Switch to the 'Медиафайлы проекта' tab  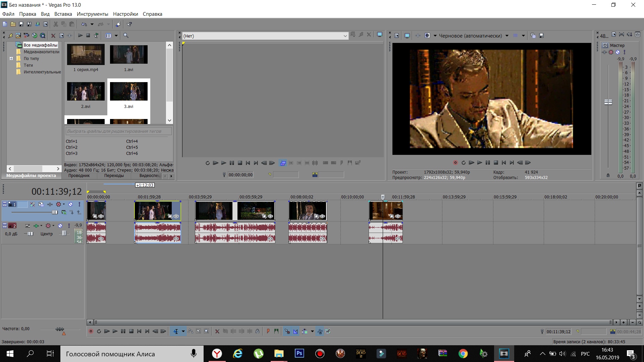pyautogui.click(x=31, y=176)
